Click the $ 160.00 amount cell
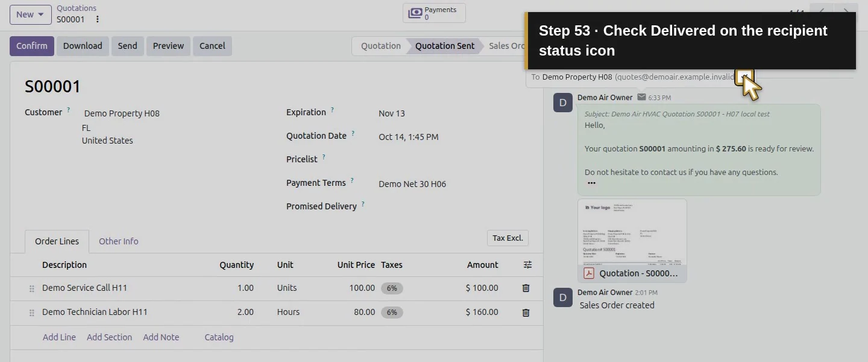 (482, 313)
